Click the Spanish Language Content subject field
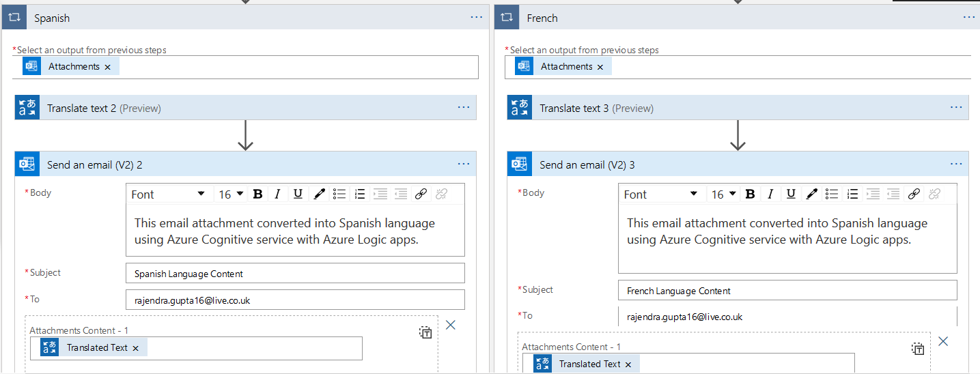This screenshot has width=980, height=374. click(295, 274)
